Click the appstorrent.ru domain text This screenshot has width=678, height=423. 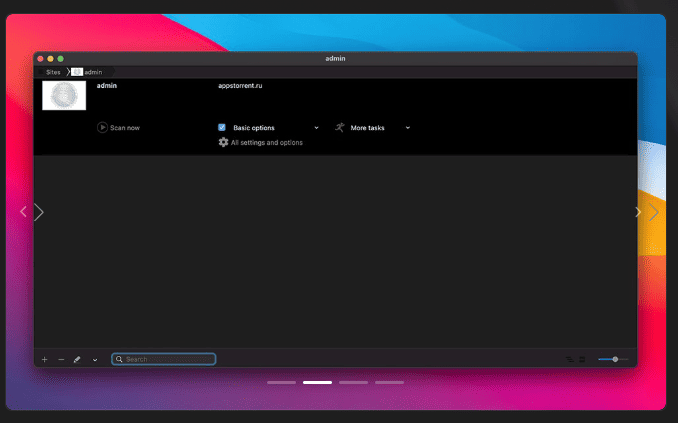click(x=240, y=86)
